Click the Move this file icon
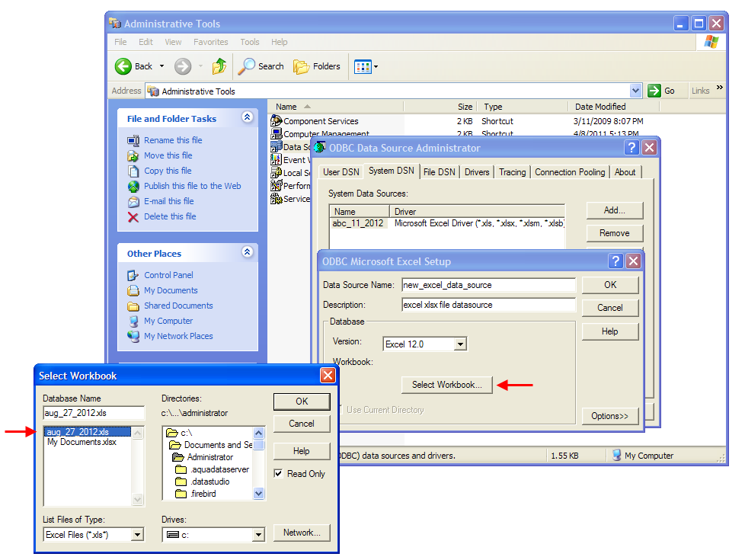Viewport: 745px width, 560px height. (x=133, y=155)
